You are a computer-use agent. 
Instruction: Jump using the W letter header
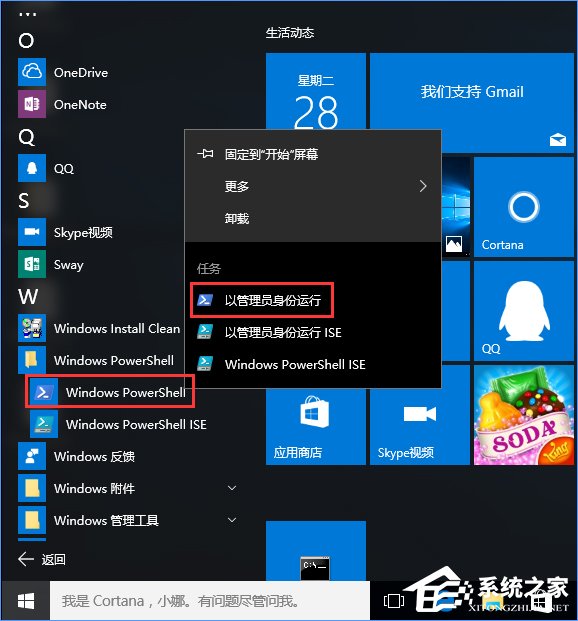28,296
